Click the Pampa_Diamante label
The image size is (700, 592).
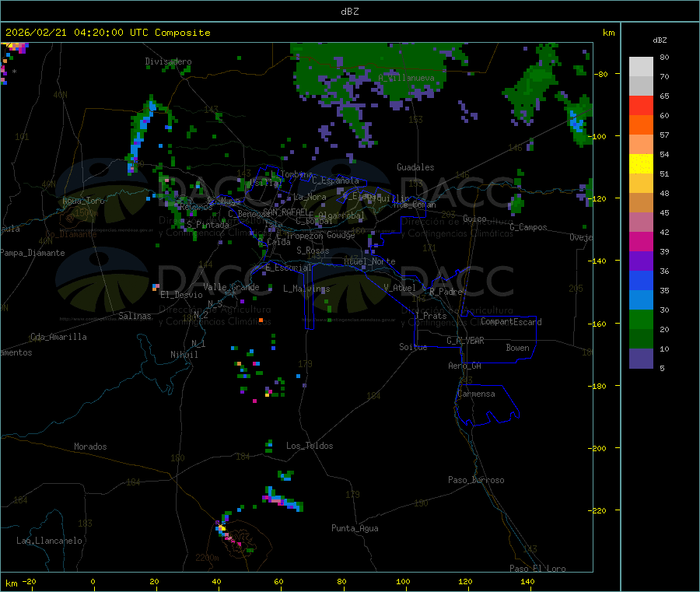[32, 253]
